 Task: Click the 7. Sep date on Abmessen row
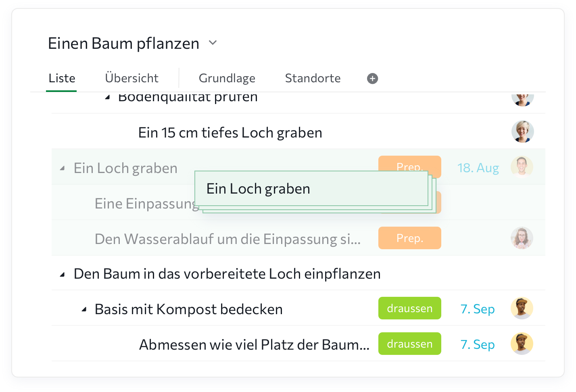[478, 344]
